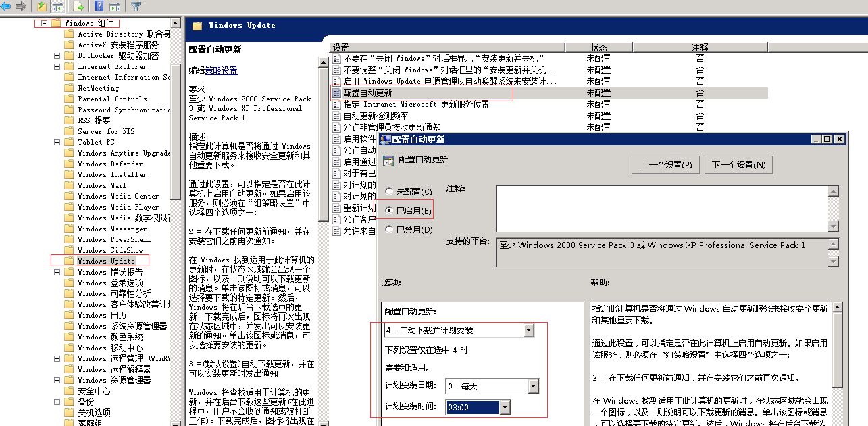Click the Windows PowerShell folder icon
Image resolution: width=868 pixels, height=426 pixels.
69,239
